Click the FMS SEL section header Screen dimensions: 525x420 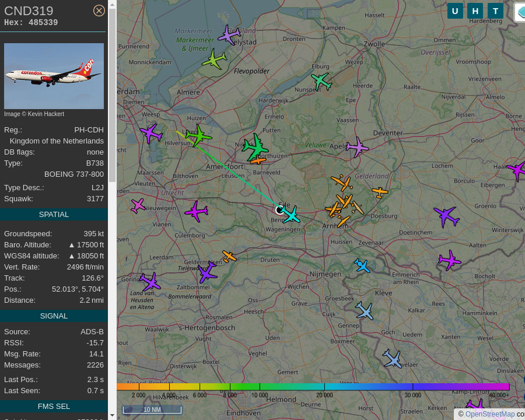tap(54, 406)
